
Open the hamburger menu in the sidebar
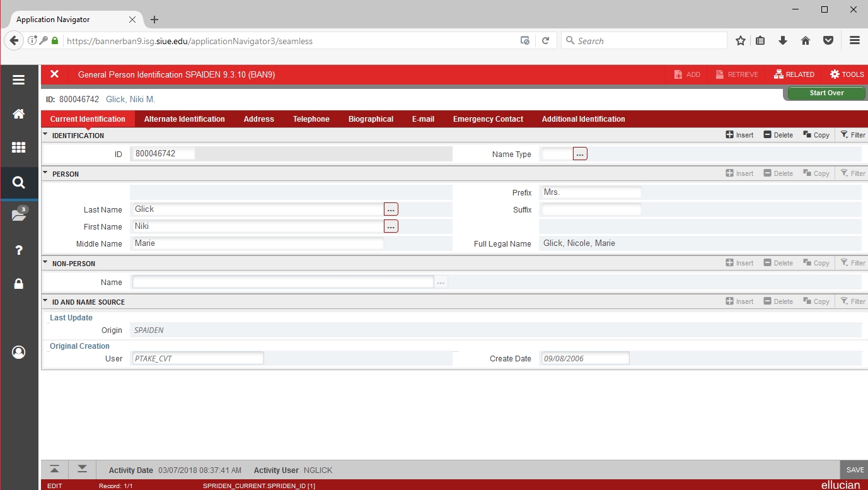[x=18, y=80]
